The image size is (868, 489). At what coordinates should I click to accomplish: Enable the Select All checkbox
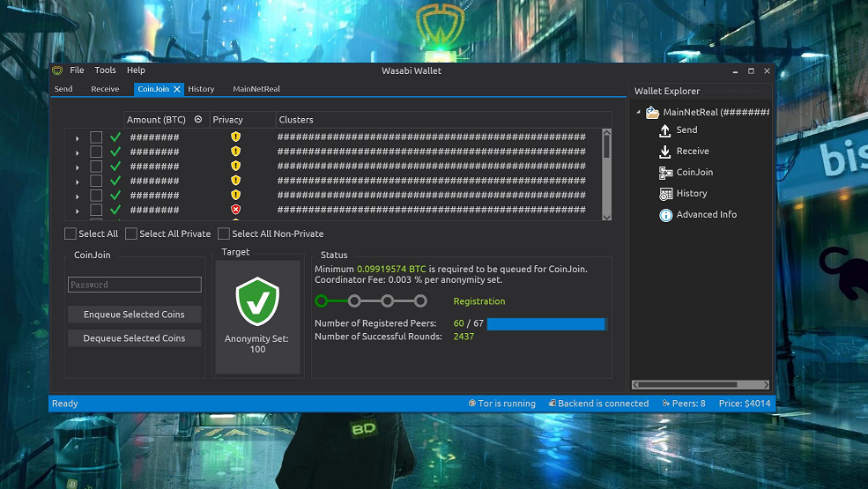70,233
